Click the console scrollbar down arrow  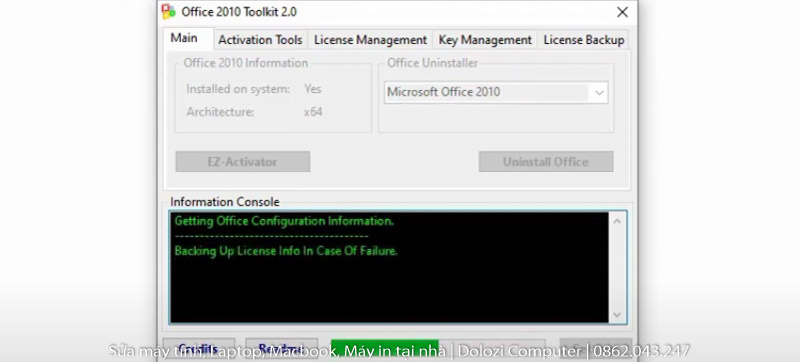point(617,315)
